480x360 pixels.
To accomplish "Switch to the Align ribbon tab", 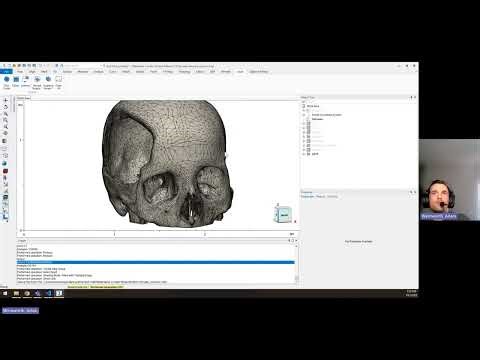I will click(x=32, y=72).
